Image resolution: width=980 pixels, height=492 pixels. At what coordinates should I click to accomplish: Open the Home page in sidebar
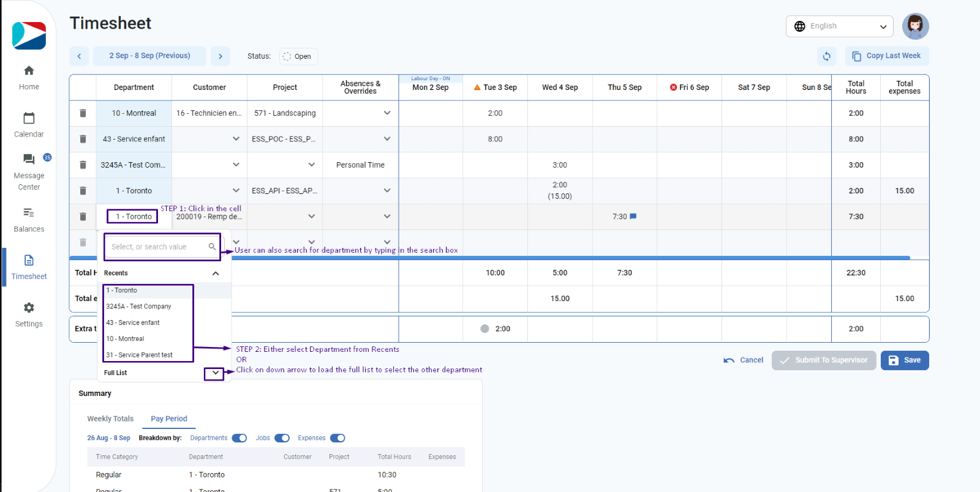(x=29, y=78)
